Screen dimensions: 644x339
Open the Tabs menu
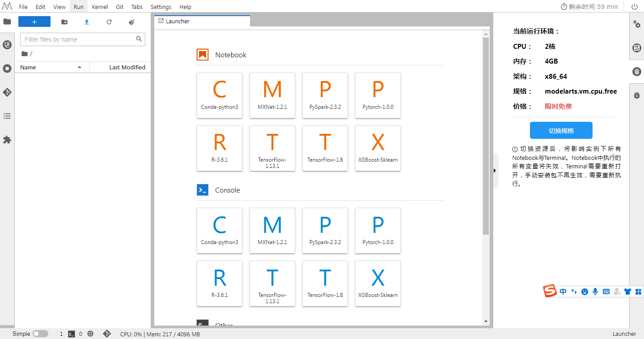tap(137, 7)
